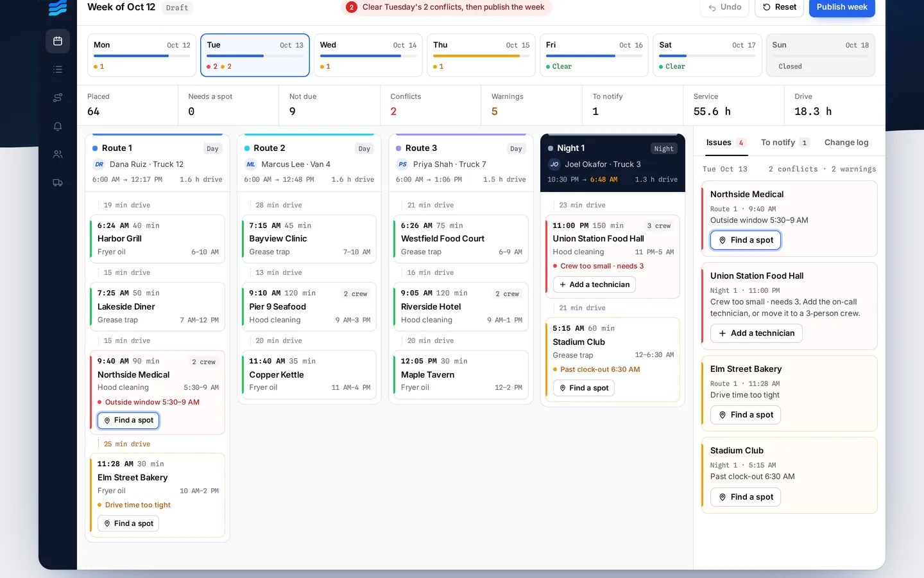Click Find a spot under Route 1 Elm Street Bakery stop
Viewport: 924px width, 578px height.
pos(128,523)
